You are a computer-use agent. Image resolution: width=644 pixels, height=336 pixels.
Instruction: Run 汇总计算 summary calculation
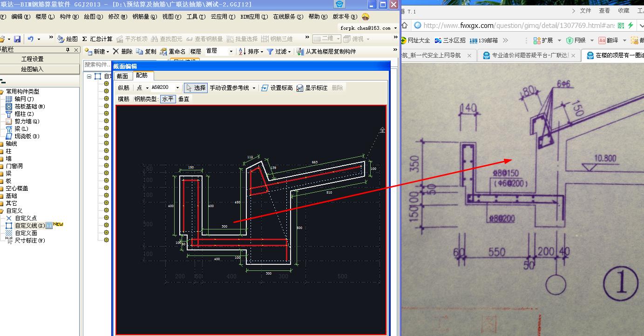click(x=97, y=39)
